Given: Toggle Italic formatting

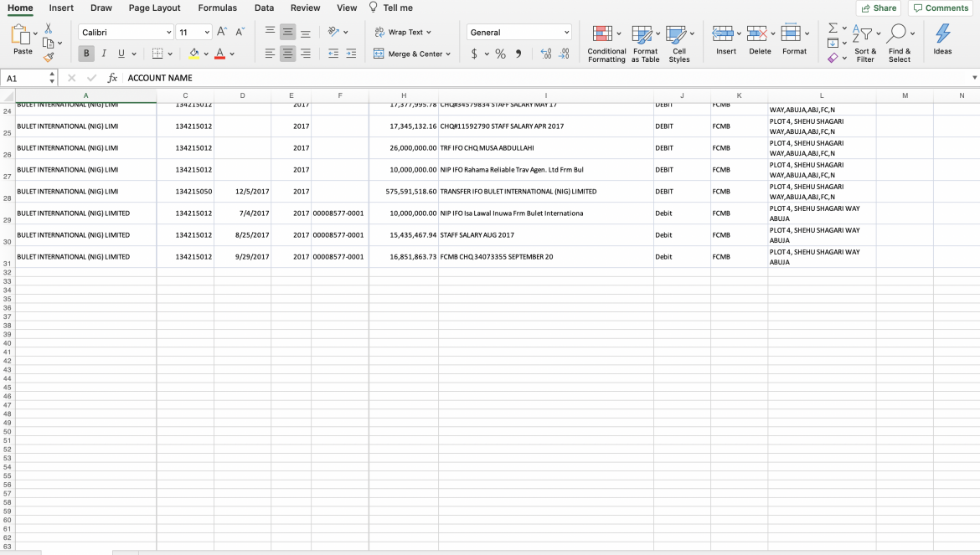Looking at the screenshot, I should coord(104,54).
